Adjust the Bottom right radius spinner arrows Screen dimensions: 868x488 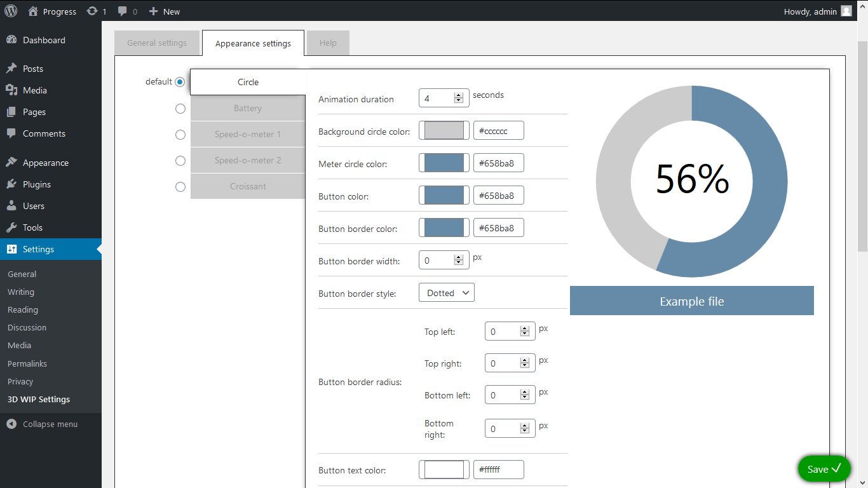click(x=525, y=429)
